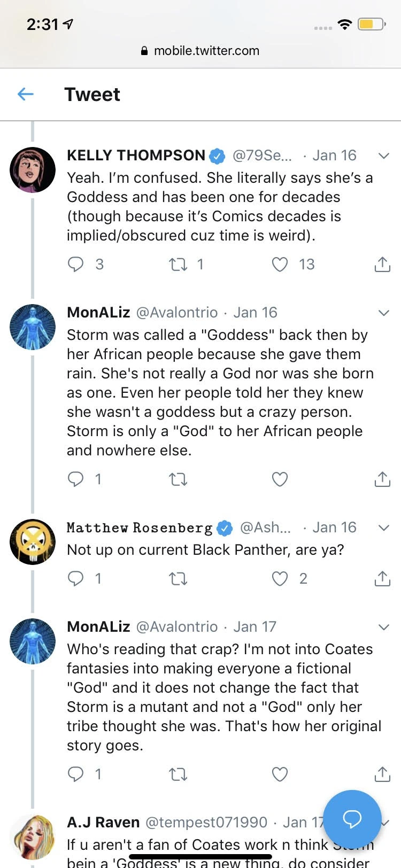401x868 pixels.
Task: Retweet MonALiz's Jan 16 tweet
Action: coord(178,479)
